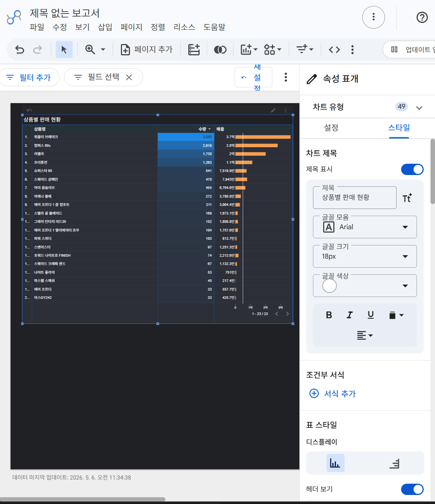
Task: Open the add chart dropdown
Action: pyautogui.click(x=249, y=49)
